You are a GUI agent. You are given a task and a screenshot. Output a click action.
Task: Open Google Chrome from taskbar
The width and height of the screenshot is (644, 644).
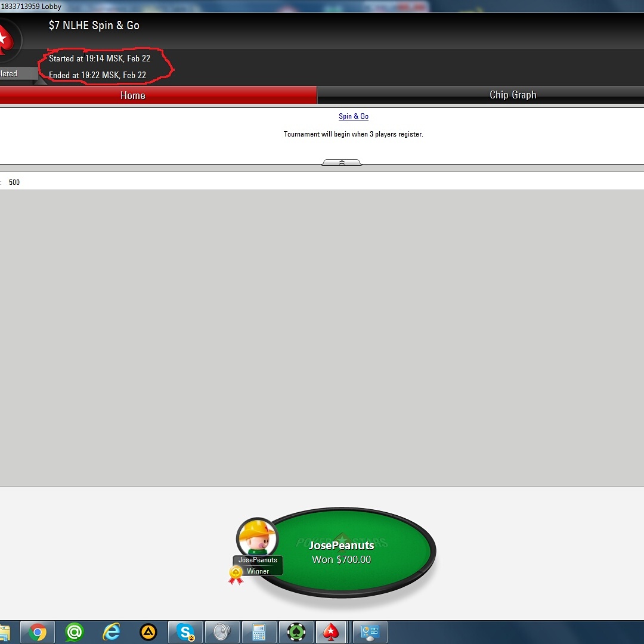[x=38, y=631]
